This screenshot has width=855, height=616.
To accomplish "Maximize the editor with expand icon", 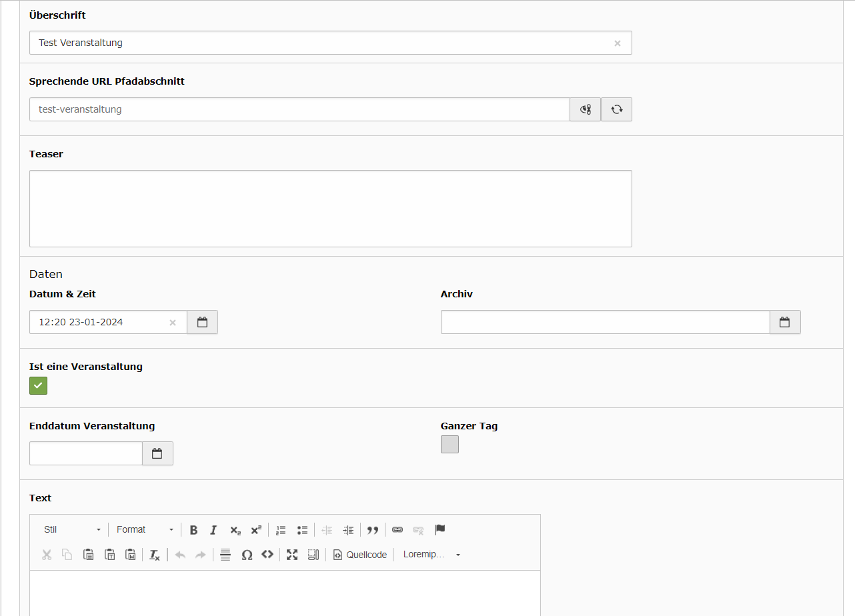I will point(292,555).
